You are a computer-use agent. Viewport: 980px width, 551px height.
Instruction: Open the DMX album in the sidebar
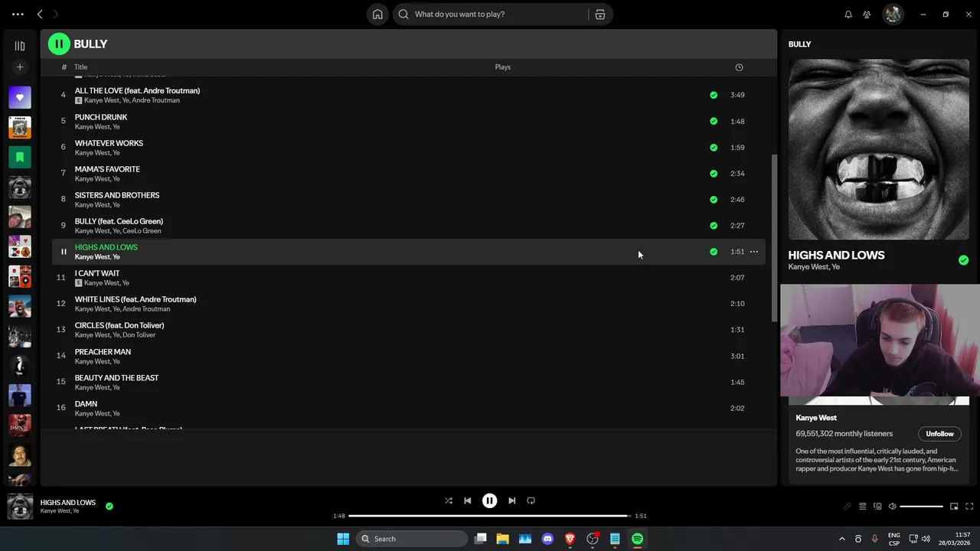pyautogui.click(x=20, y=425)
